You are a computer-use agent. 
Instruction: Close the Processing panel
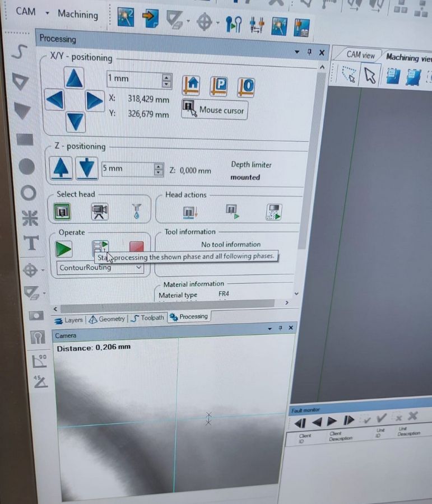pos(322,53)
